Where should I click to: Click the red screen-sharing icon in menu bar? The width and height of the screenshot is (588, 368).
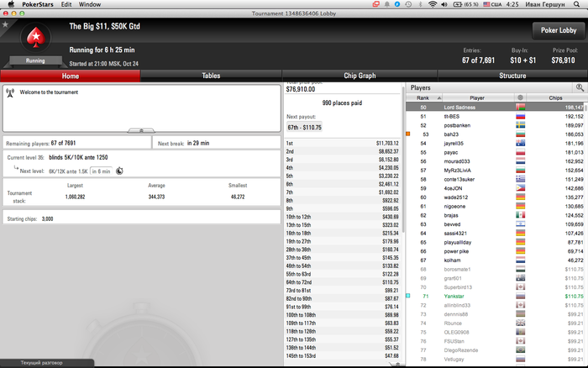pyautogui.click(x=375, y=4)
